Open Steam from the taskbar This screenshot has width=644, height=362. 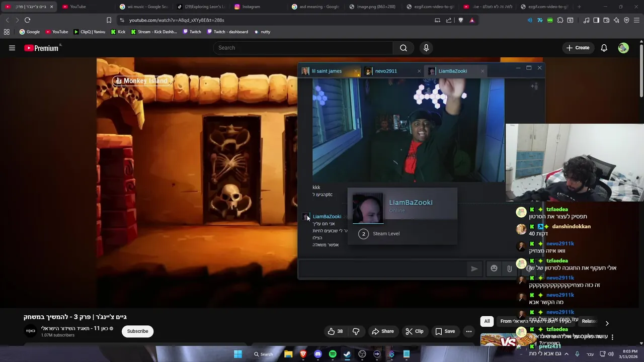(x=347, y=354)
